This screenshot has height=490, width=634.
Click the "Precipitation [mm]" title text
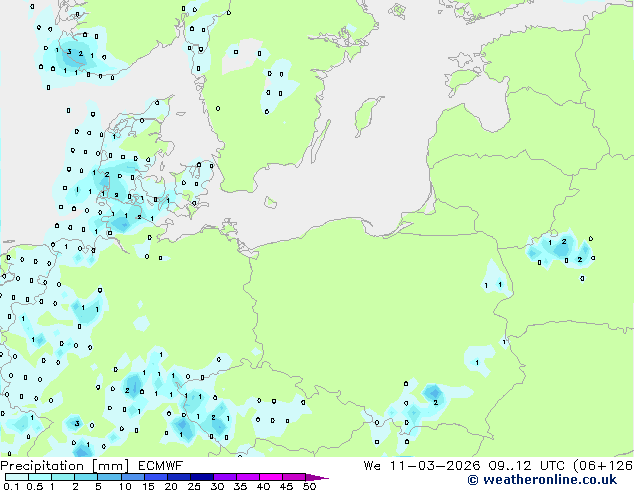tap(65, 466)
